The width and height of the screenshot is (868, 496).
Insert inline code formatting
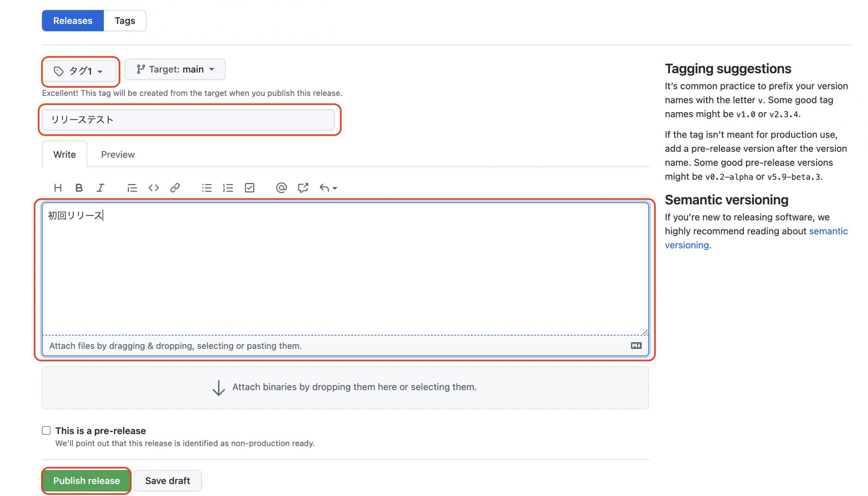click(x=153, y=188)
